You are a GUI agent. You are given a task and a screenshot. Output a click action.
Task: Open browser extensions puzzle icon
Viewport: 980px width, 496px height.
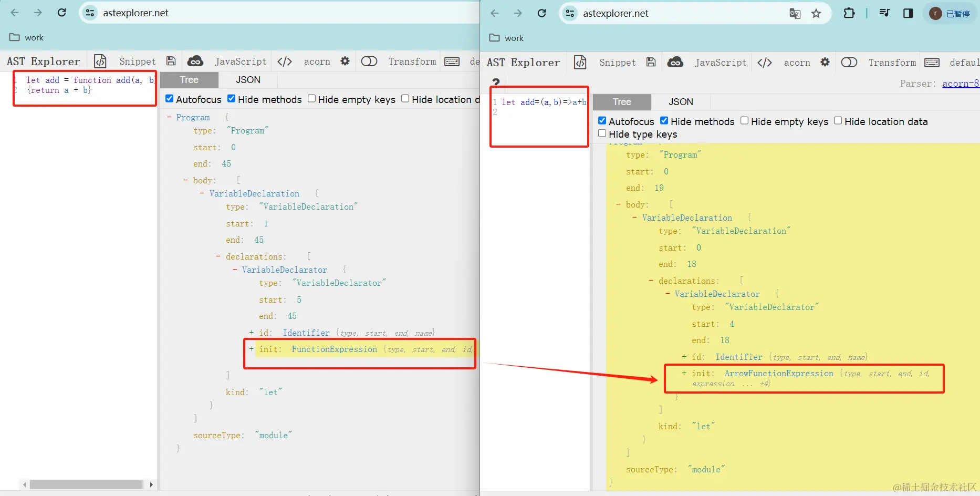[x=849, y=13]
